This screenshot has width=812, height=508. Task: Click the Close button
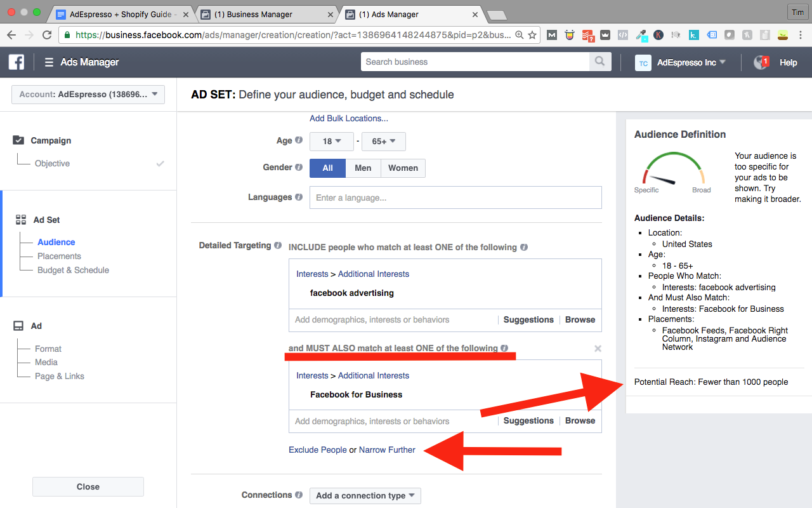[88, 486]
